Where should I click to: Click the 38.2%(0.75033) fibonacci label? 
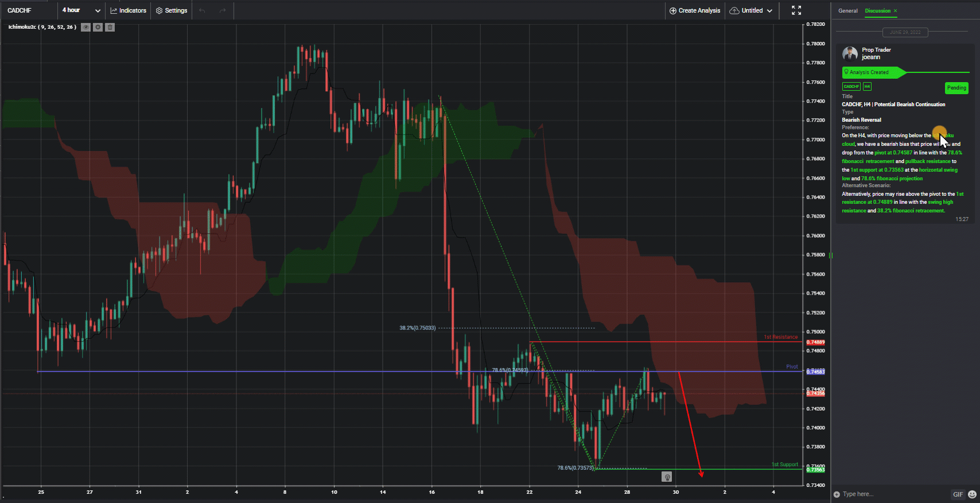click(x=418, y=328)
